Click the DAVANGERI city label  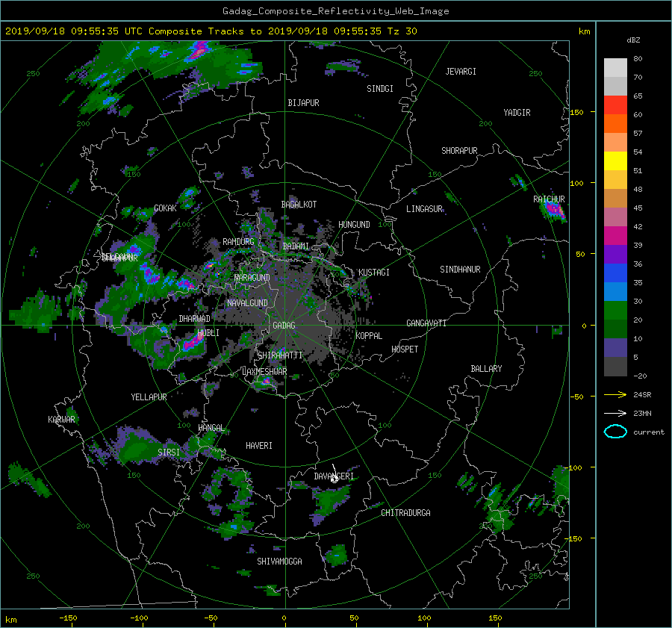[334, 476]
